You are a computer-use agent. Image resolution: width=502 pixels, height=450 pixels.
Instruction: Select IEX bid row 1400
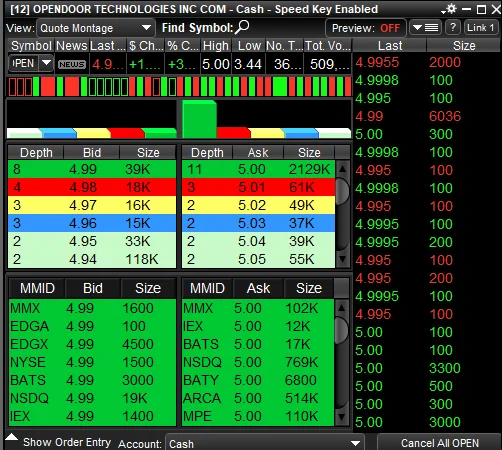(x=92, y=416)
